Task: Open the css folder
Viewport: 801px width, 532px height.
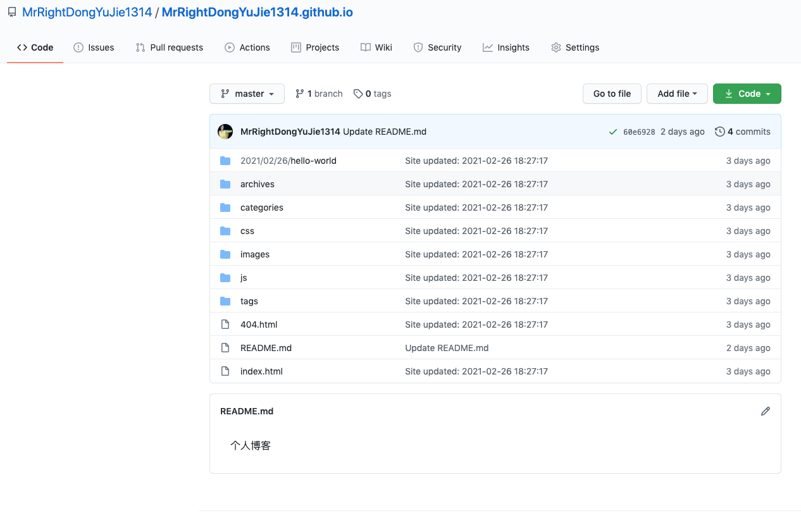Action: point(247,231)
